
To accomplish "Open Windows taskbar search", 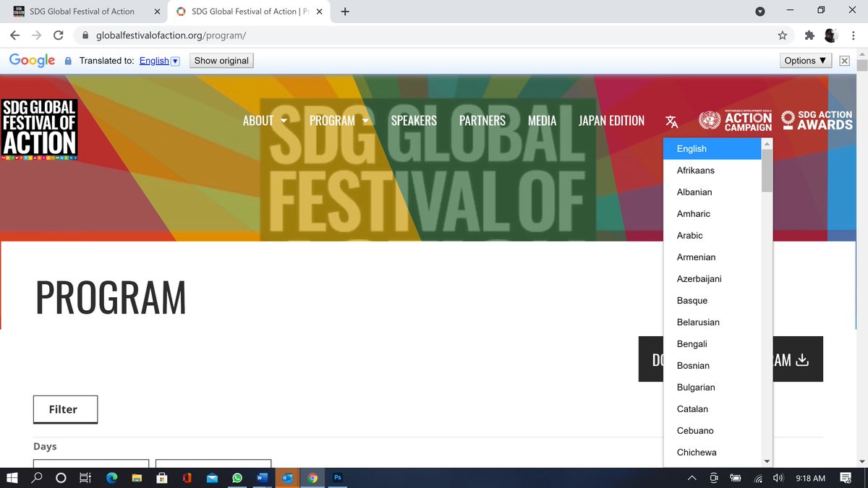I will click(x=37, y=478).
